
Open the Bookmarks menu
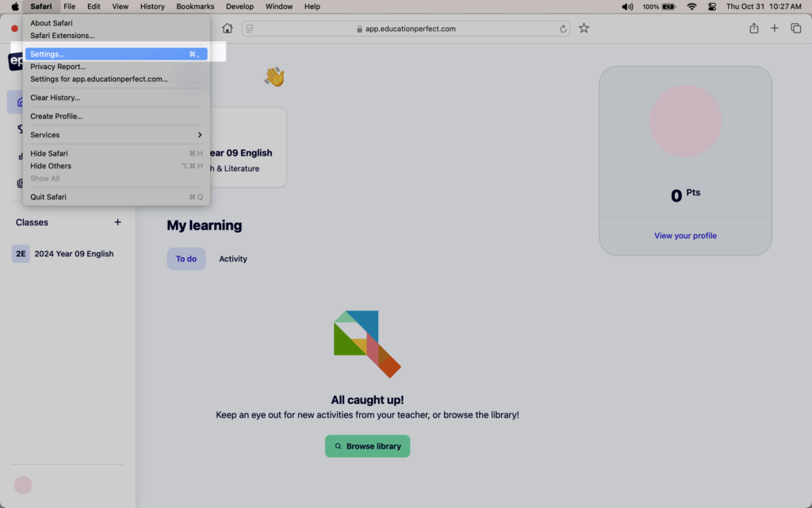click(195, 6)
